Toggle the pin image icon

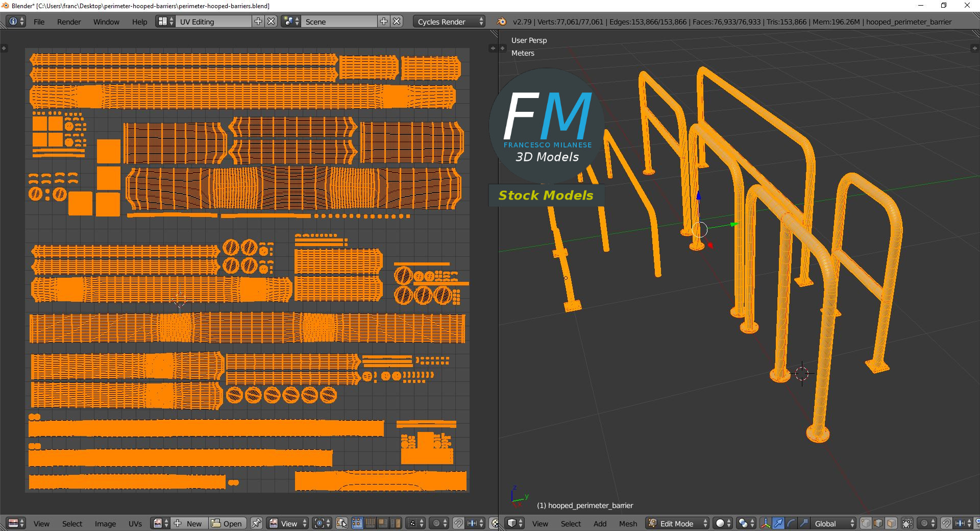256,523
